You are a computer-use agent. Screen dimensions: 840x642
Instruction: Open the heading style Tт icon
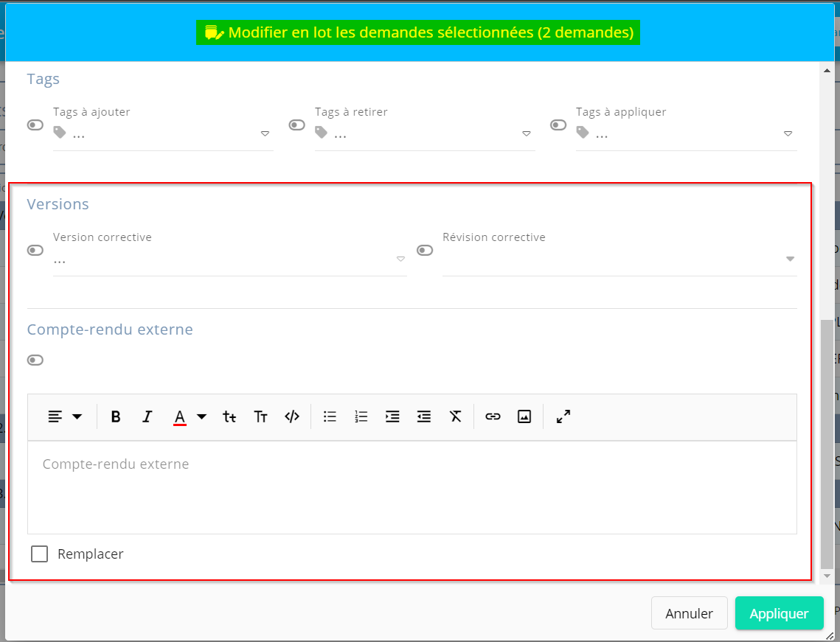point(260,416)
